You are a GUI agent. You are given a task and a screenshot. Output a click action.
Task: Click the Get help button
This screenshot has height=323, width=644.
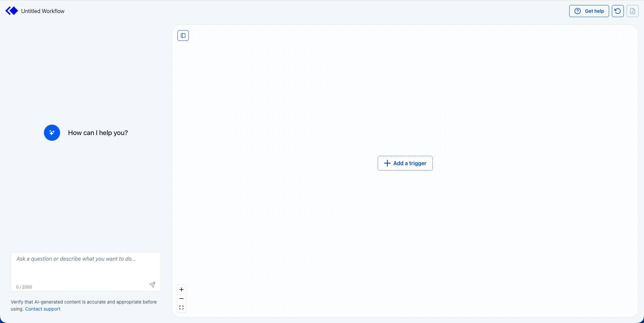tap(589, 11)
